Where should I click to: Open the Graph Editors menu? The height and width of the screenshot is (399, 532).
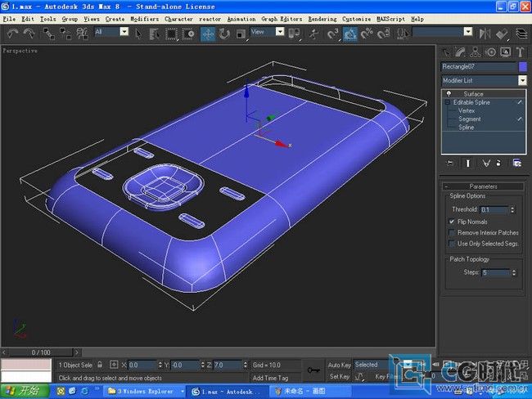click(282, 19)
